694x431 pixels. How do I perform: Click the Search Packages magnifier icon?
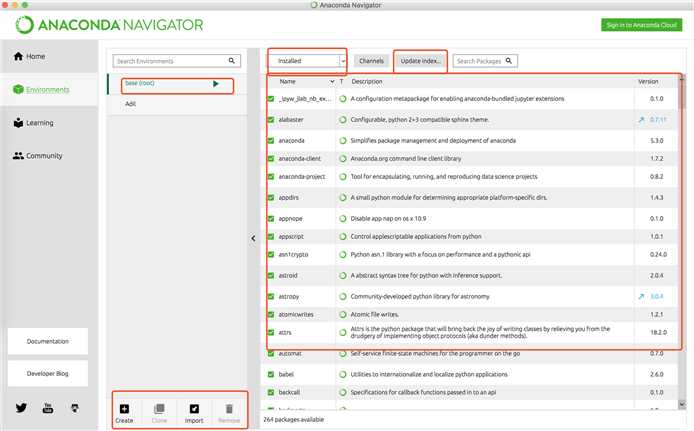pyautogui.click(x=509, y=61)
